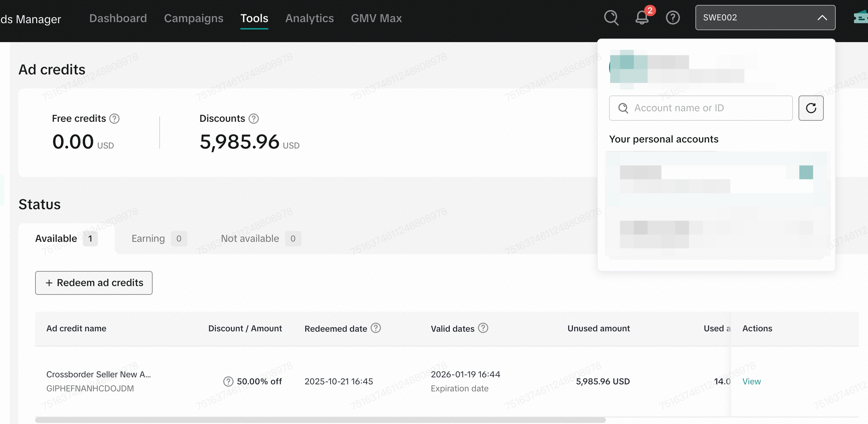Viewport: 868px width, 424px height.
Task: Click Redeem ad credits button
Action: [x=94, y=283]
